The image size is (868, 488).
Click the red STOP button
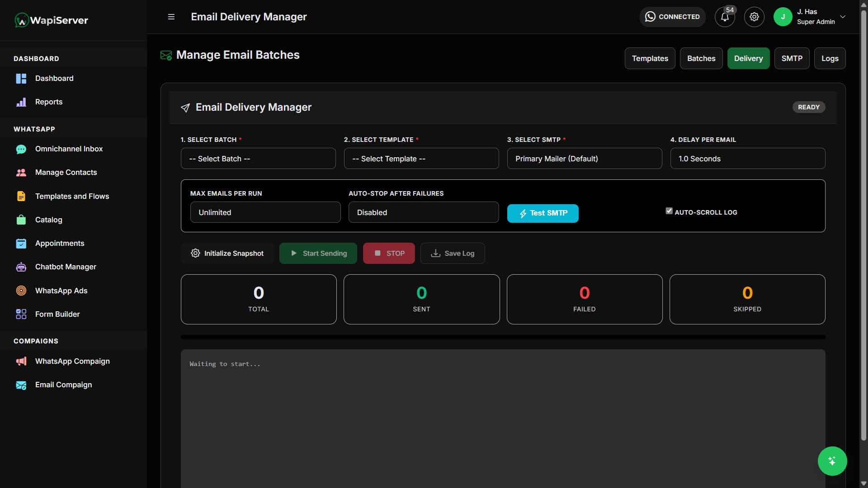tap(389, 253)
